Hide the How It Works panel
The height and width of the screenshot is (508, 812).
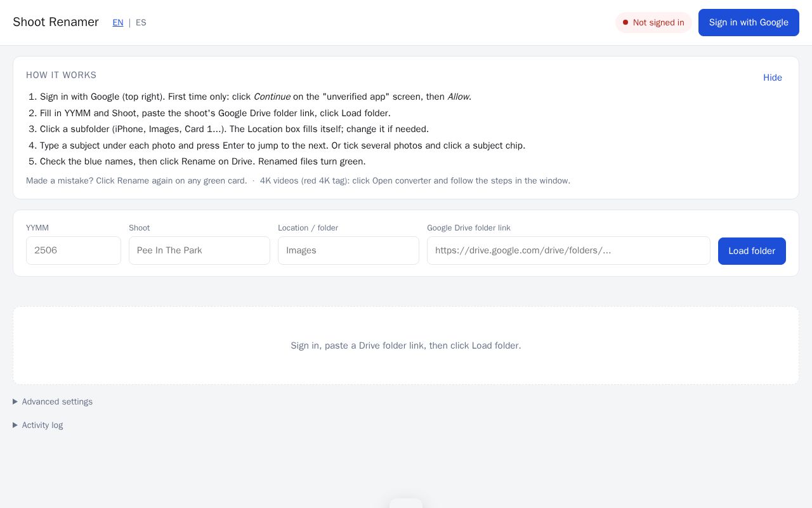773,77
